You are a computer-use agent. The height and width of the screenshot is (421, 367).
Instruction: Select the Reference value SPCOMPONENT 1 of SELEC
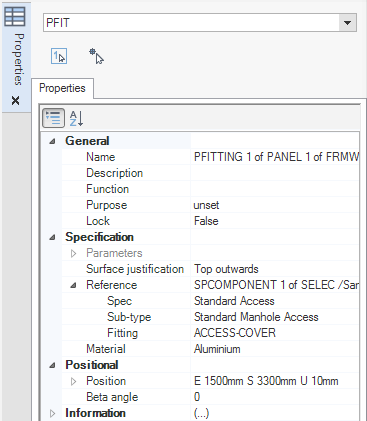tap(276, 285)
